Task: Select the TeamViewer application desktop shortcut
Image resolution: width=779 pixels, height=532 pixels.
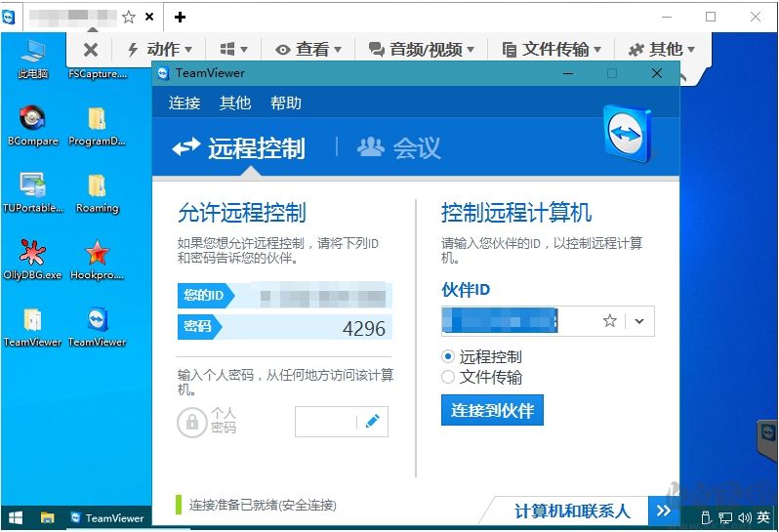Action: coord(97,327)
